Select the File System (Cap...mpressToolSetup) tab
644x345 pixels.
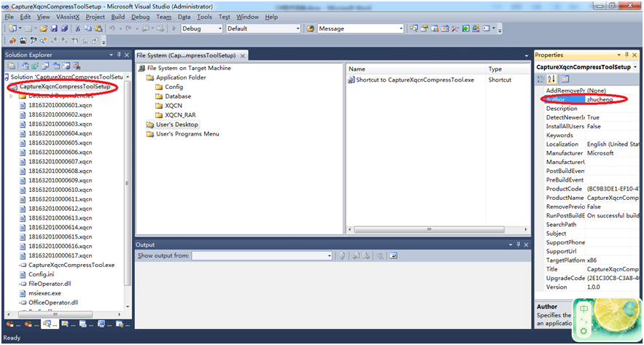(186, 55)
